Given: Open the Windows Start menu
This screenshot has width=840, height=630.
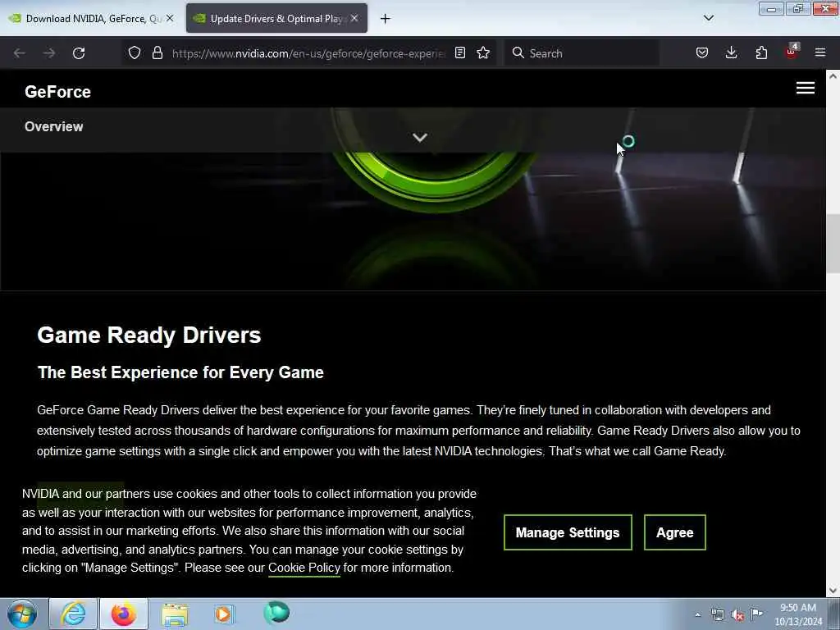Looking at the screenshot, I should [x=22, y=614].
